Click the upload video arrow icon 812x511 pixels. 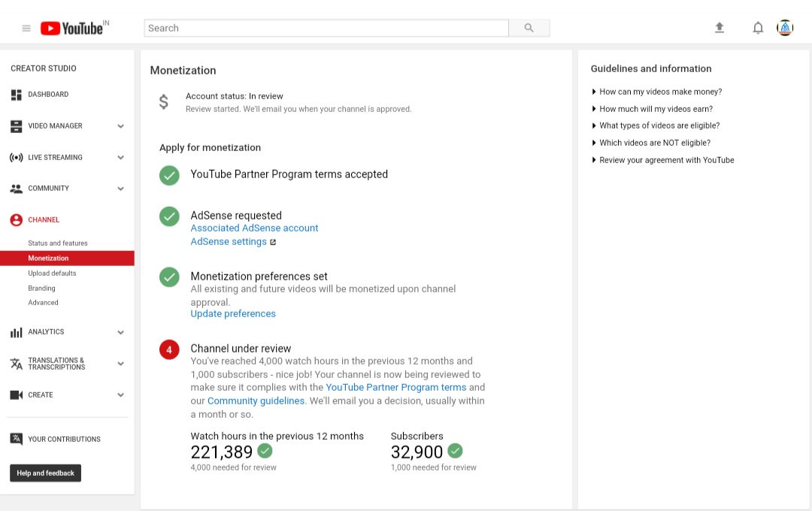720,28
